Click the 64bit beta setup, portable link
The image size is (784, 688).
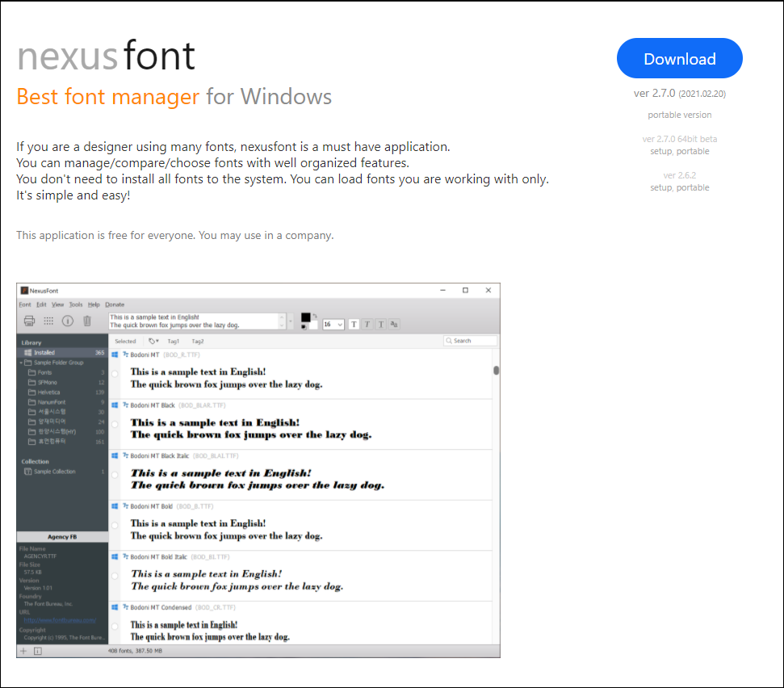[x=680, y=151]
